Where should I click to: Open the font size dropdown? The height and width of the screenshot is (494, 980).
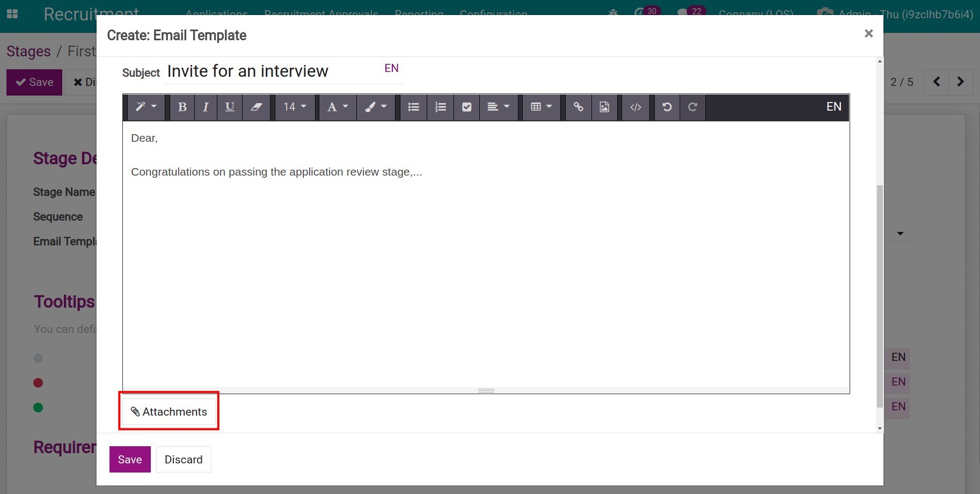pyautogui.click(x=295, y=107)
